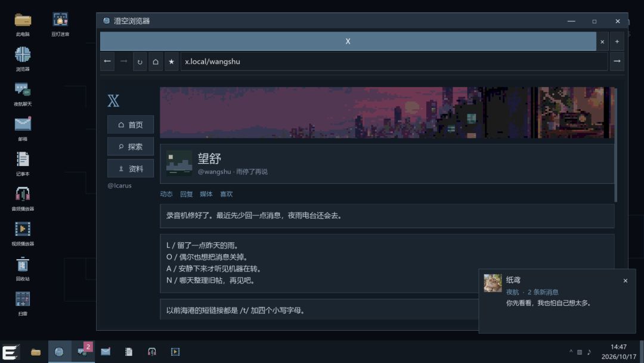Click the @Icarus account handle
Image resolution: width=644 pixels, height=363 pixels.
pos(119,186)
